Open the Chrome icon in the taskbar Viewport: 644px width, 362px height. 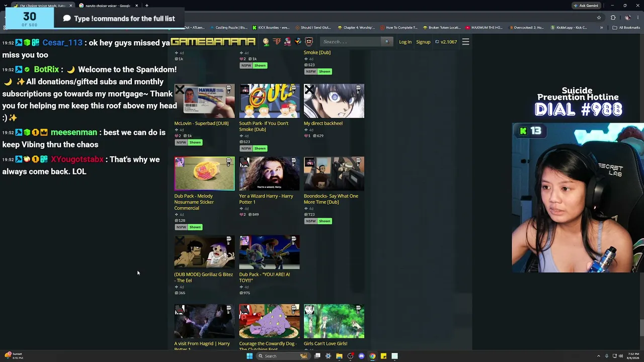click(x=372, y=356)
